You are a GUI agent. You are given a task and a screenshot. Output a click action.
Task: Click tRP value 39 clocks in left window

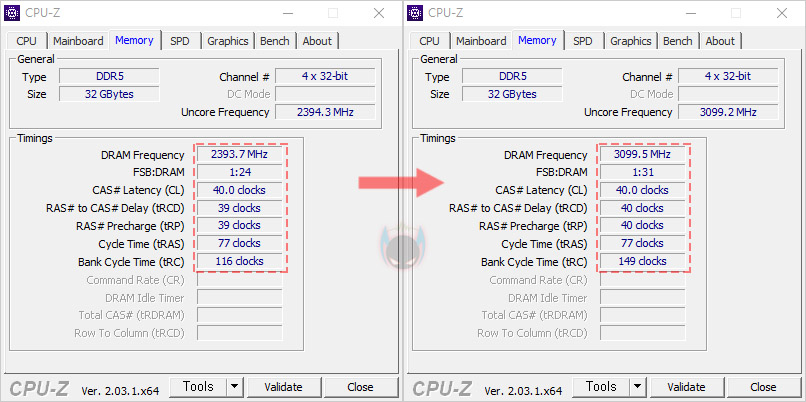click(240, 225)
